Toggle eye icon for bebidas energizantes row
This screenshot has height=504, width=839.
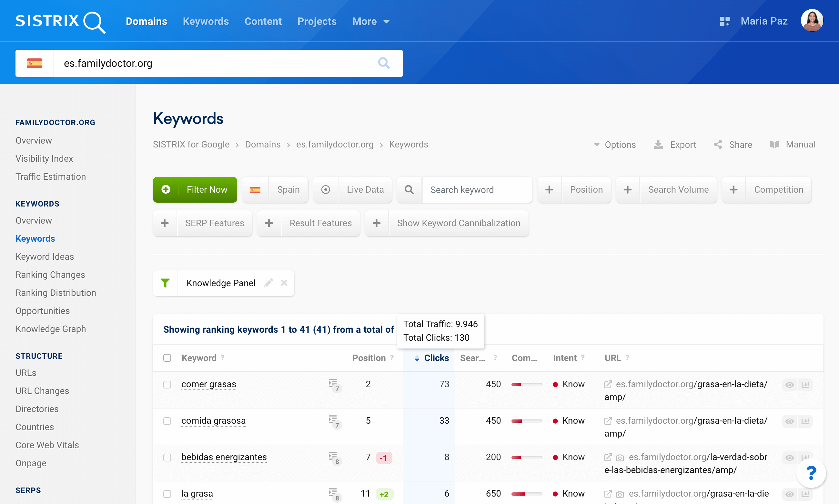coord(789,458)
